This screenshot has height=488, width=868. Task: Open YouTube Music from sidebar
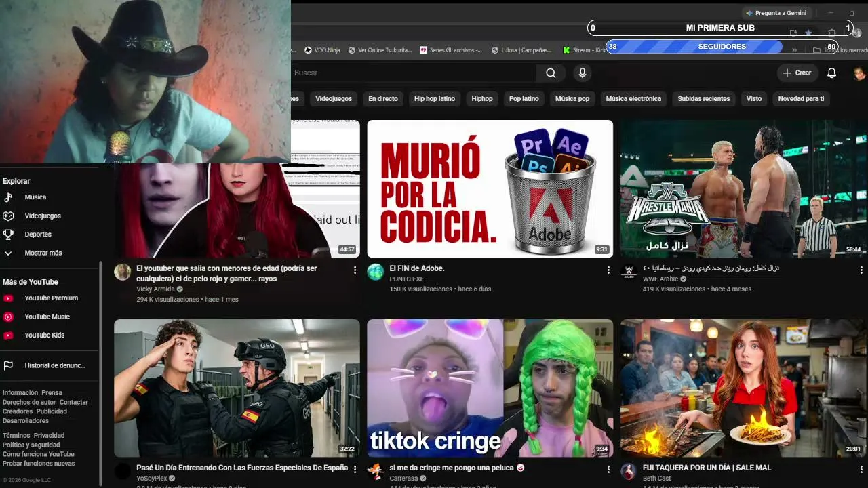(47, 317)
